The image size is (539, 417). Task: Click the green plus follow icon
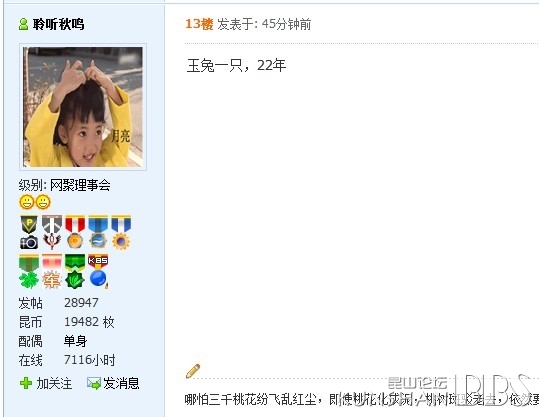(x=26, y=383)
